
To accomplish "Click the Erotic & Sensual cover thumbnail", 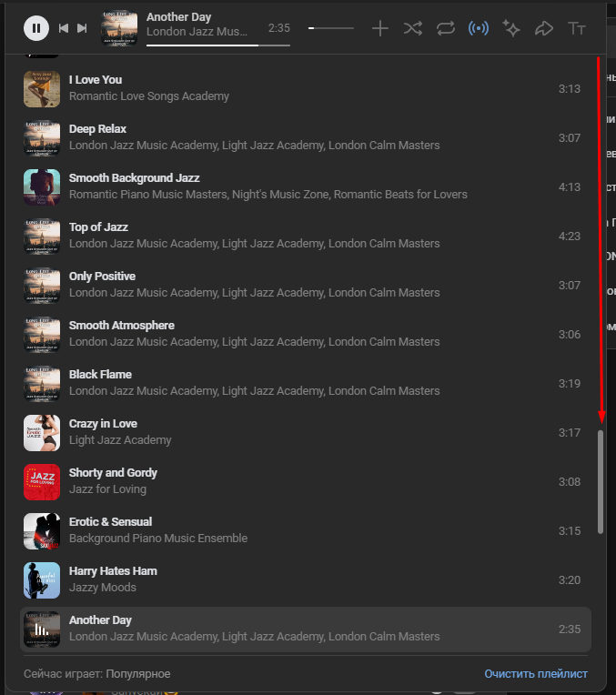I will tap(42, 531).
